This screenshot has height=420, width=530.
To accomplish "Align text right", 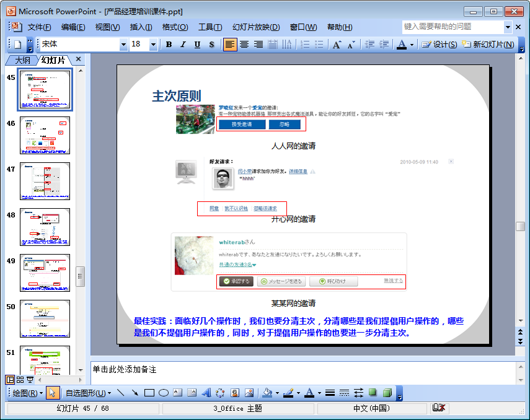I will 258,44.
